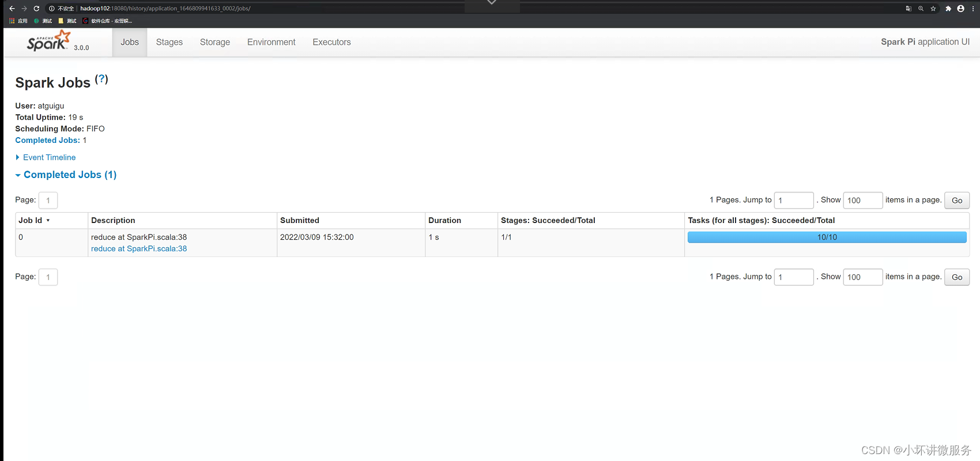Screen dimensions: 980x461
Task: Select page 1 in bottom pagination
Action: point(48,277)
